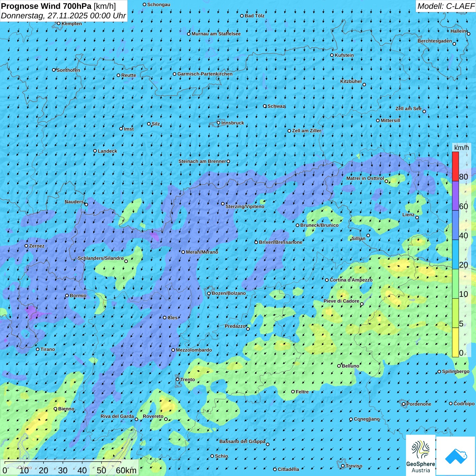Image resolution: width=476 pixels, height=476 pixels.
Task: Click the Berchtesgaden label
Action: click(435, 41)
